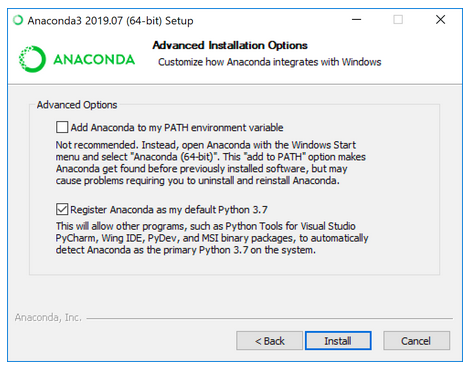
Task: Click the 'Advanced Installation Options' heading
Action: pos(230,45)
